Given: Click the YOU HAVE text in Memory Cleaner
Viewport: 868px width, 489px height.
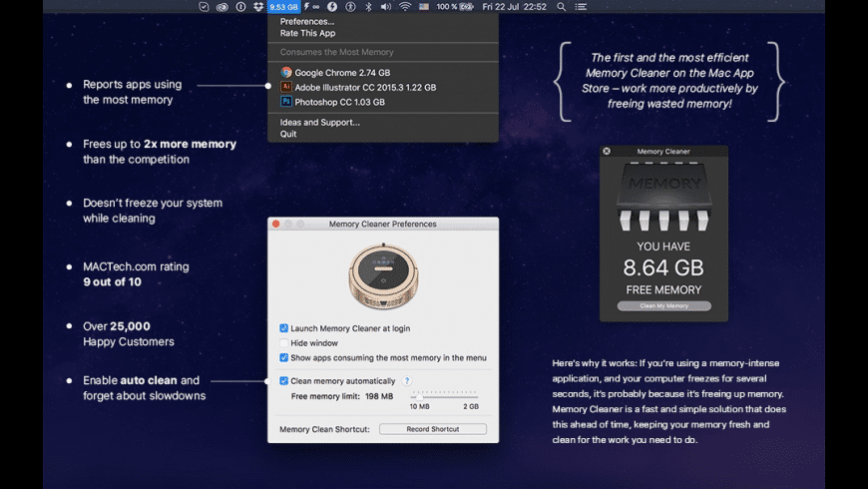Looking at the screenshot, I should point(663,246).
